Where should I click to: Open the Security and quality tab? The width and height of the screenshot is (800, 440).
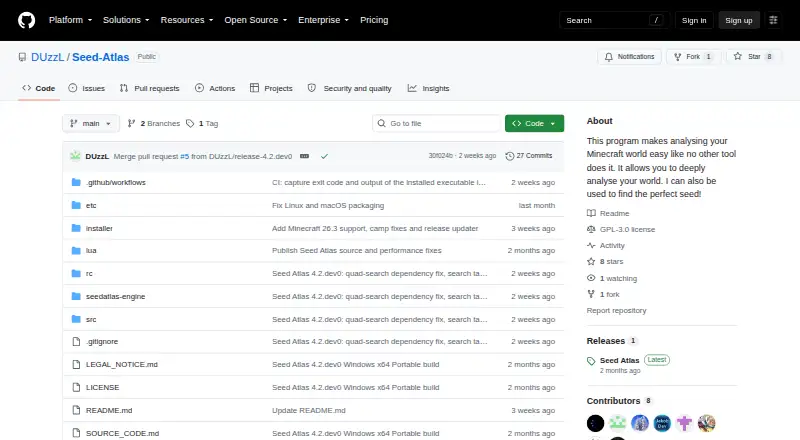349,88
